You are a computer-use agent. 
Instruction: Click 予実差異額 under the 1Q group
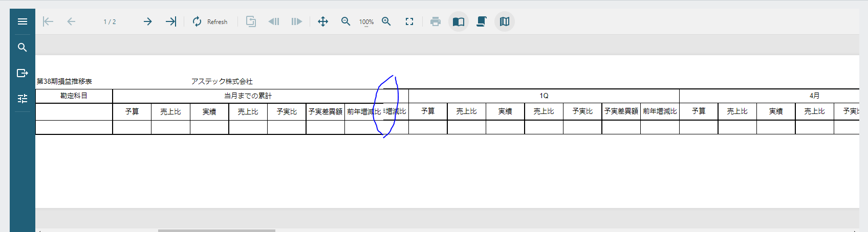click(x=621, y=111)
